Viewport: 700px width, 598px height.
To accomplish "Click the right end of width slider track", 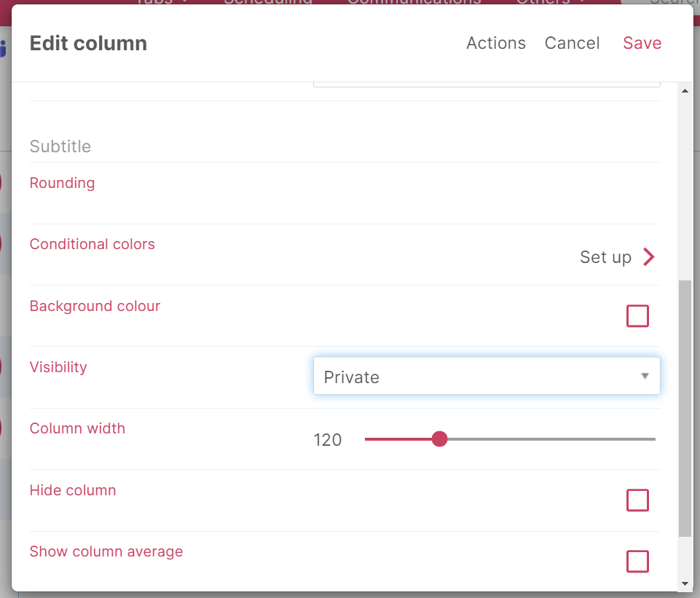I will pos(653,439).
